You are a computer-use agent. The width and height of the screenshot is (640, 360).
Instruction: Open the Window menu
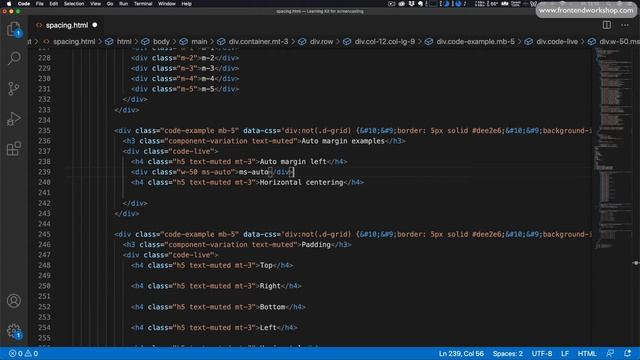(x=167, y=4)
